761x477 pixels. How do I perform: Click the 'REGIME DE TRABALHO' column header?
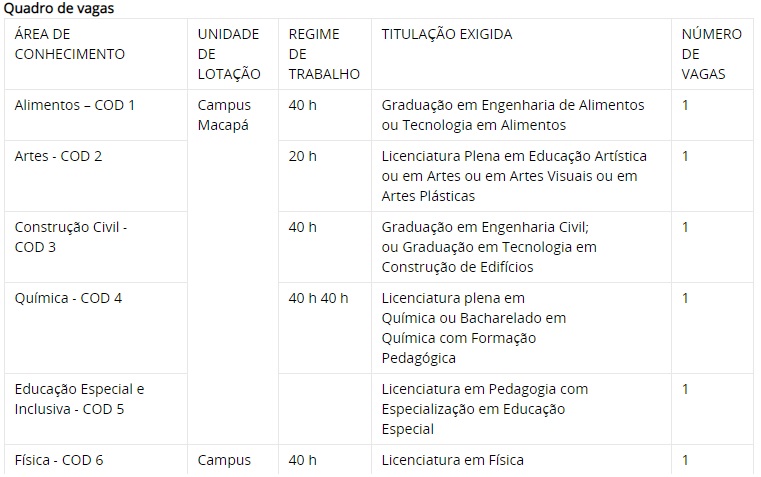coord(325,54)
